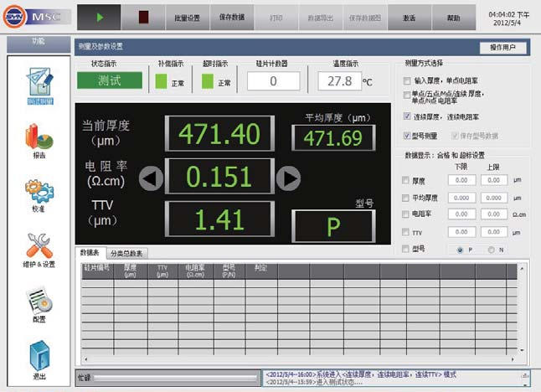The image size is (541, 392).
Task: Click 电阻率 upper limit field
Action: [494, 214]
